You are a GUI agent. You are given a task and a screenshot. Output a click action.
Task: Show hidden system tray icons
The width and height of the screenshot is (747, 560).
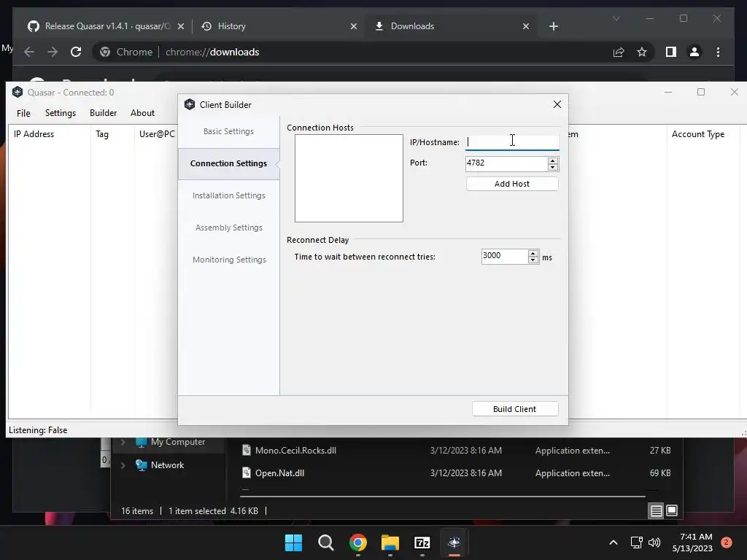(x=614, y=542)
